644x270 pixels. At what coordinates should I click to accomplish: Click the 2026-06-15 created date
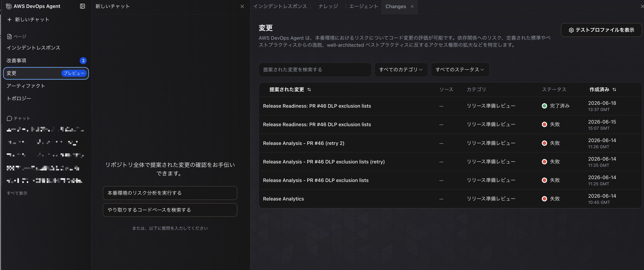[602, 122]
